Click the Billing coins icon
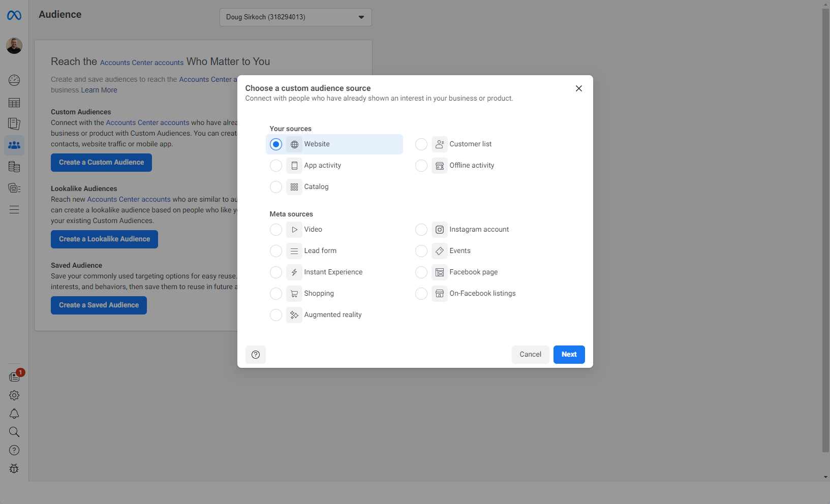Screen dimensions: 830x504 (x=14, y=167)
